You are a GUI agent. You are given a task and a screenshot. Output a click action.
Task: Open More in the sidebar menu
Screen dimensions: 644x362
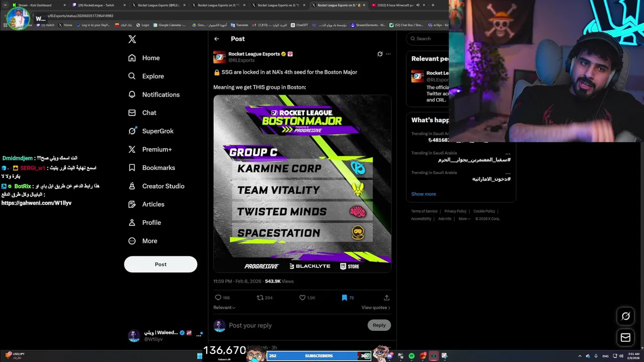click(143, 241)
